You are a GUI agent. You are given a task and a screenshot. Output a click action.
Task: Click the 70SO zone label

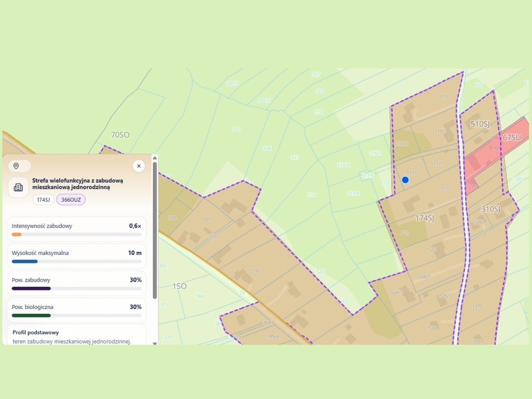click(x=120, y=135)
